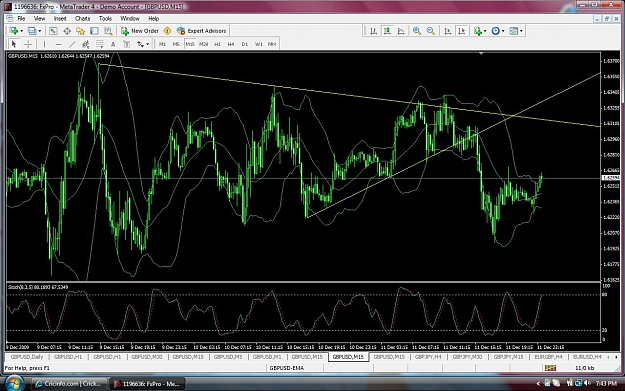Viewport: 625px width, 391px height.
Task: Click the taskbar clock showing 7:43 PM
Action: [x=606, y=383]
